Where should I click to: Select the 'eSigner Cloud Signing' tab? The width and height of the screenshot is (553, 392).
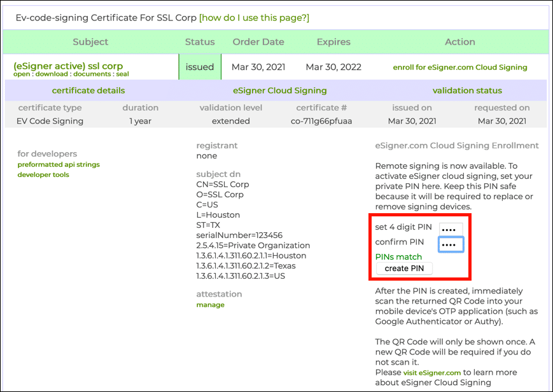(x=280, y=90)
